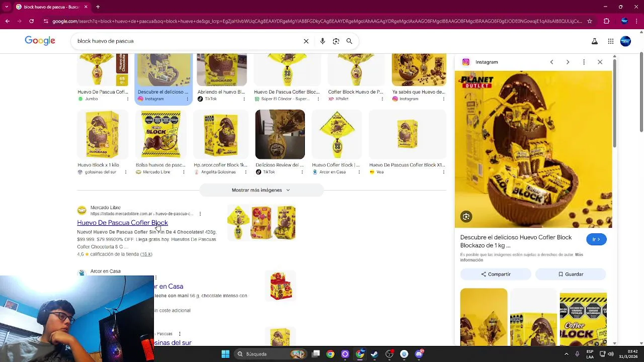The image size is (644, 362).
Task: Open the browser extensions menu
Action: pyautogui.click(x=606, y=21)
